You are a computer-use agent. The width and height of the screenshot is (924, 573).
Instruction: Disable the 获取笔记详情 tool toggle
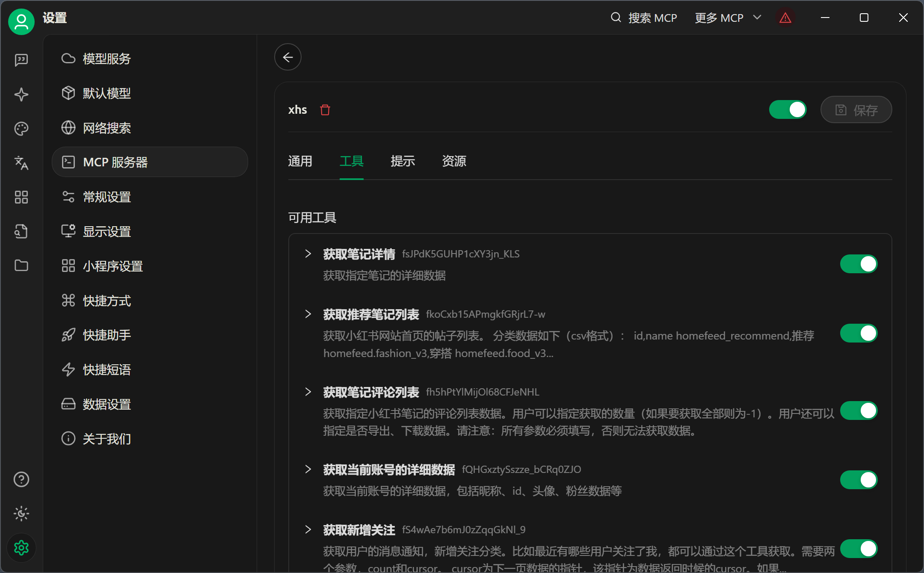(859, 264)
